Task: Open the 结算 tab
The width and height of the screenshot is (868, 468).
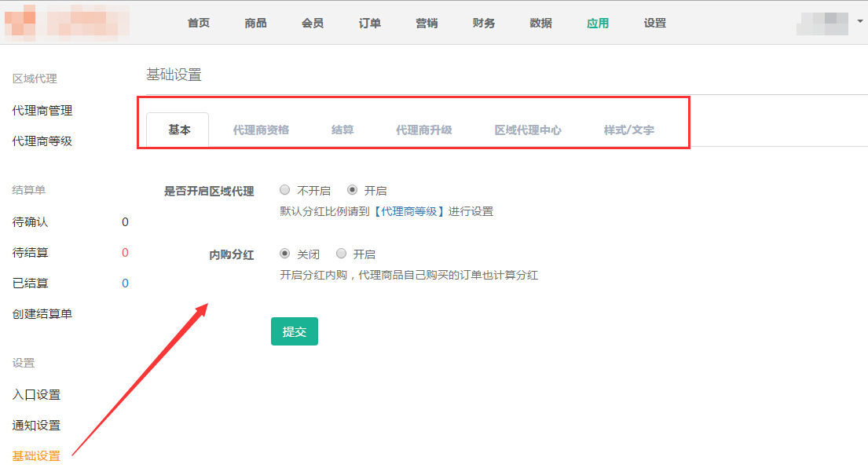Action: 342,130
